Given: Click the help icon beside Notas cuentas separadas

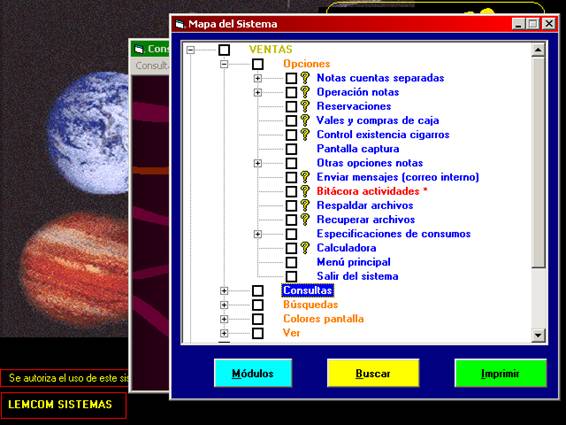Looking at the screenshot, I should click(x=305, y=78).
